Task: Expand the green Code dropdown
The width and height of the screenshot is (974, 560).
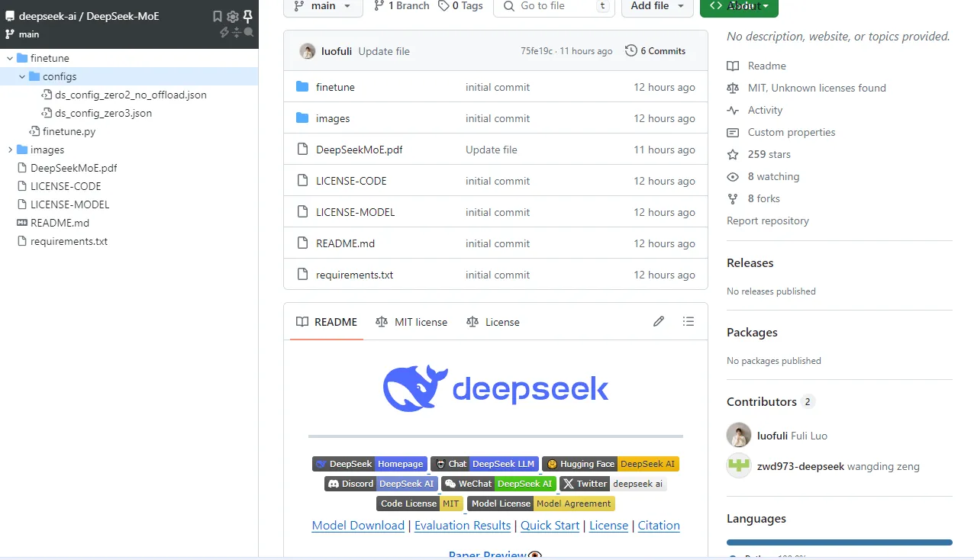Action: pyautogui.click(x=739, y=6)
